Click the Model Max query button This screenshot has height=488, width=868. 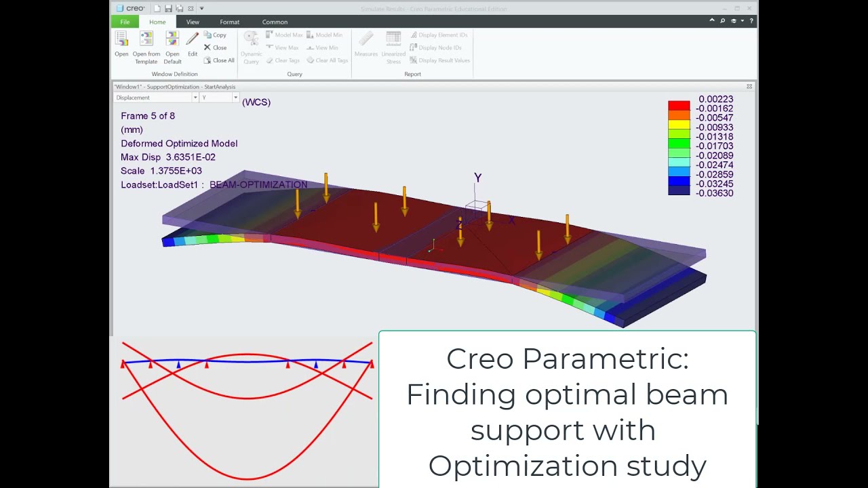point(284,35)
